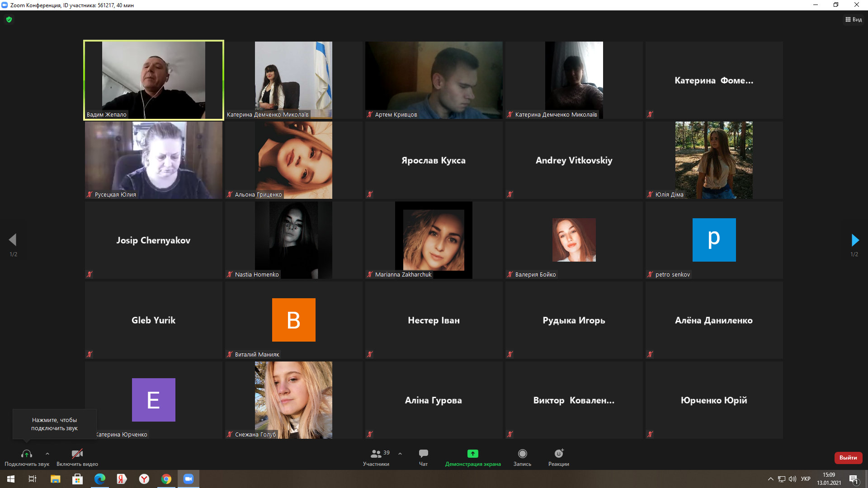Open the Reactions emoji icon
Viewport: 868px width, 488px height.
pos(559,453)
